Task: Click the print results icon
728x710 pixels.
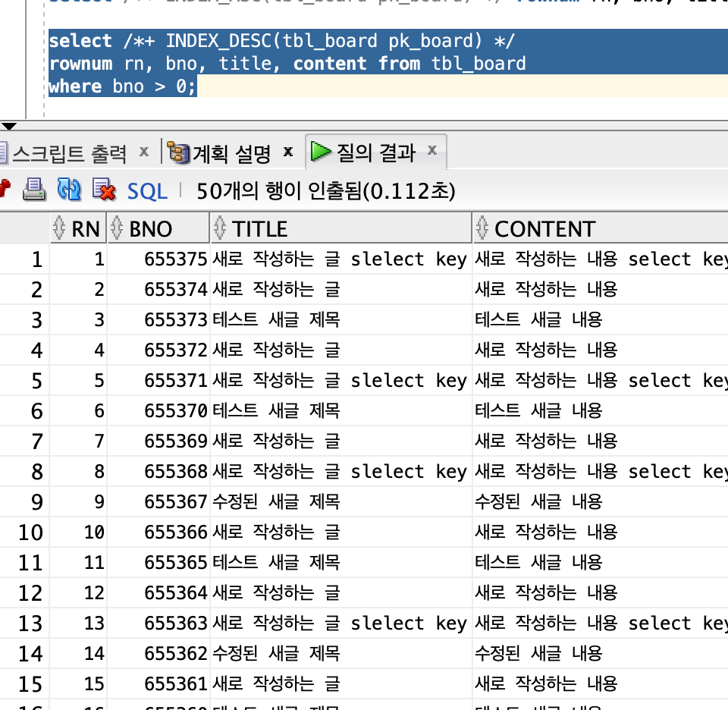Action: click(34, 190)
